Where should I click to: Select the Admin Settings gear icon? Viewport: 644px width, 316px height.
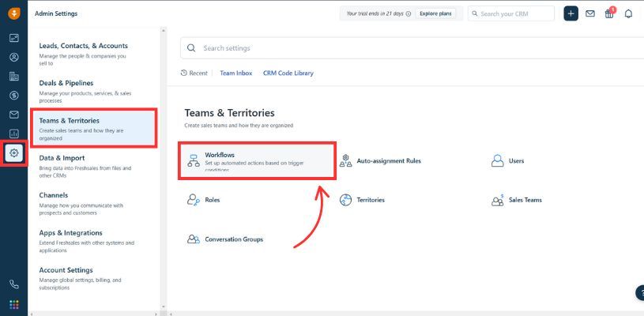tap(14, 153)
